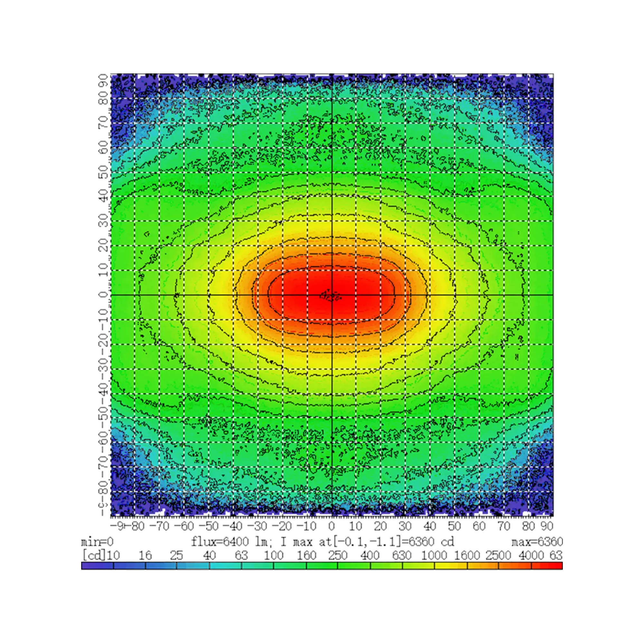Click the '[cd]' unit label on legend
This screenshot has width=644, height=644.
click(x=94, y=555)
